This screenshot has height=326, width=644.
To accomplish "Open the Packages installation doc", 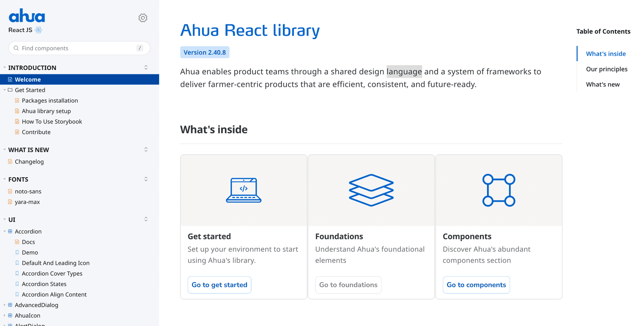I will [x=50, y=100].
